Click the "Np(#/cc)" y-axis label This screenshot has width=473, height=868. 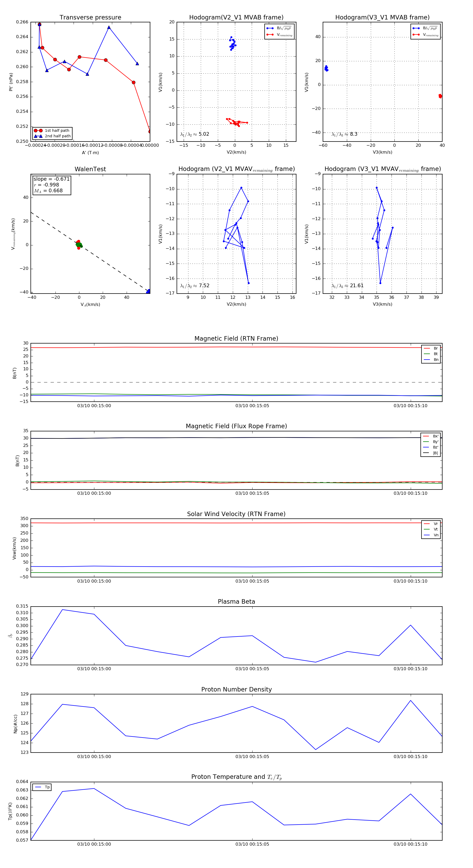(15, 724)
